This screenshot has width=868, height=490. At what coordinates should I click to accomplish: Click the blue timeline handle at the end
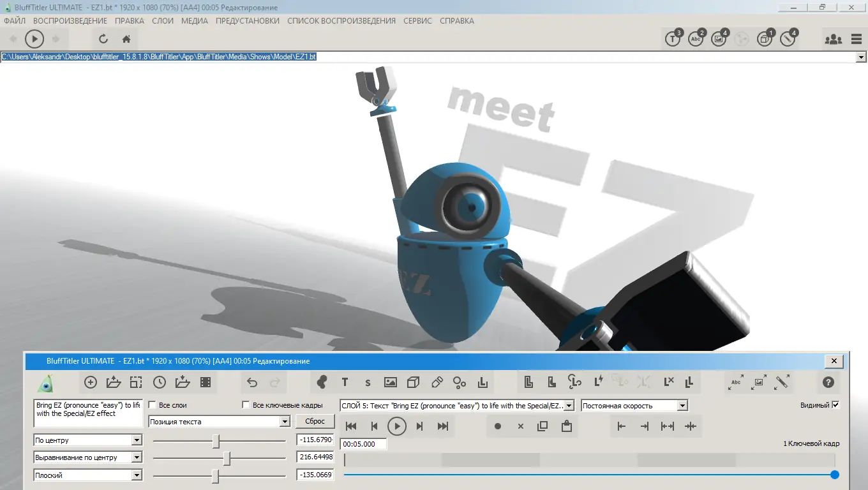point(835,475)
